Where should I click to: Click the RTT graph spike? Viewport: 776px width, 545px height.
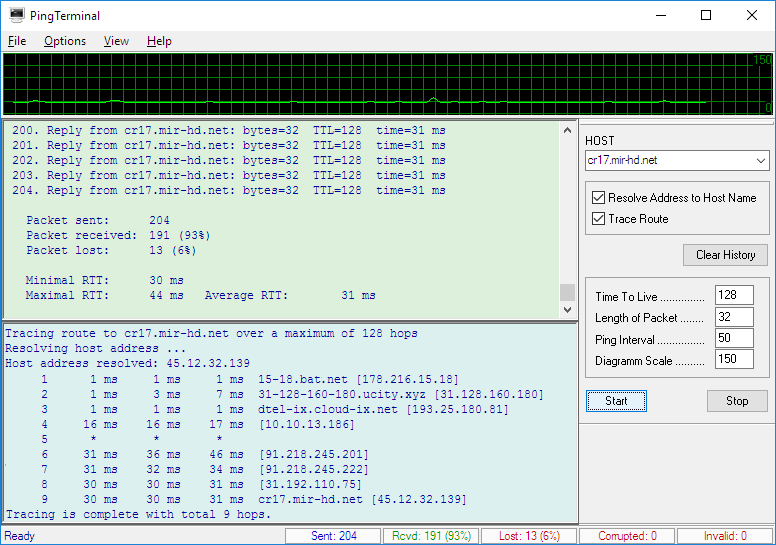pyautogui.click(x=434, y=99)
